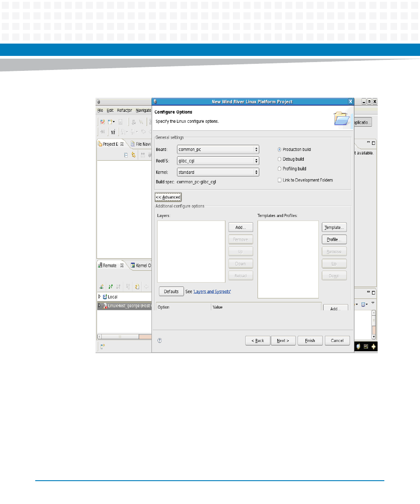
Task: Click the Template... button
Action: pos(334,227)
